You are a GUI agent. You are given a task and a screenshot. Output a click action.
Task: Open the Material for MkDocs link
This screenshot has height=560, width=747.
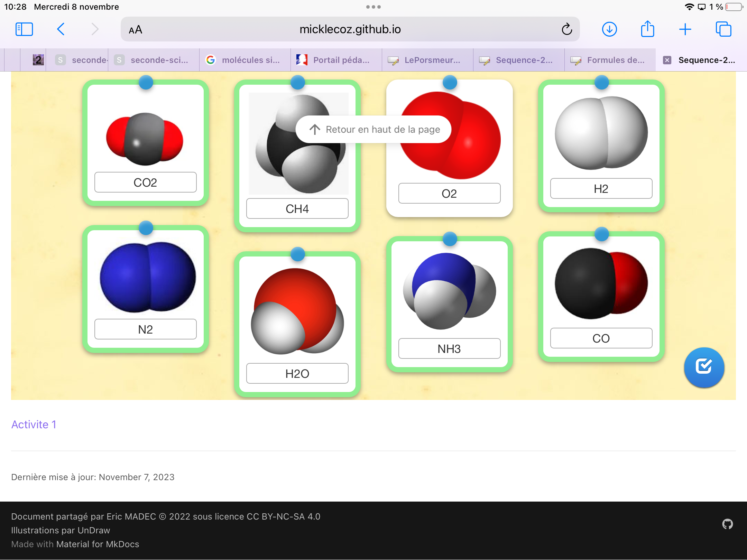coord(98,544)
